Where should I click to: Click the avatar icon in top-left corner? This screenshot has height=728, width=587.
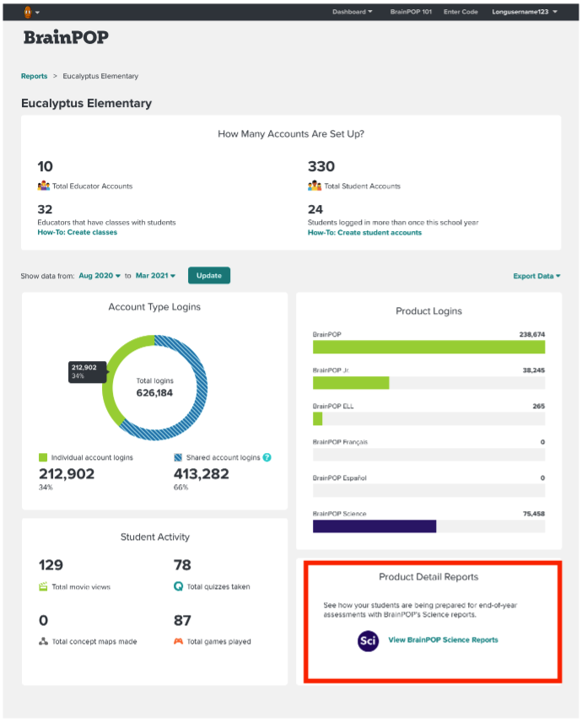(28, 12)
